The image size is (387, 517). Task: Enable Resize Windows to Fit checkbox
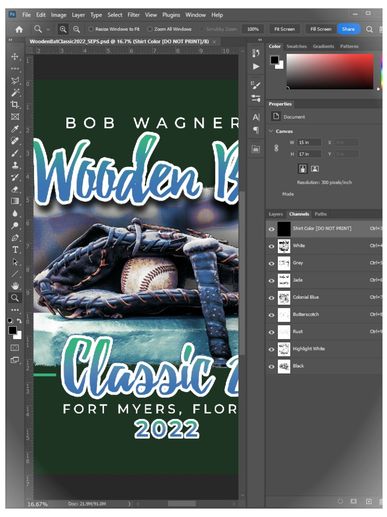(x=91, y=29)
